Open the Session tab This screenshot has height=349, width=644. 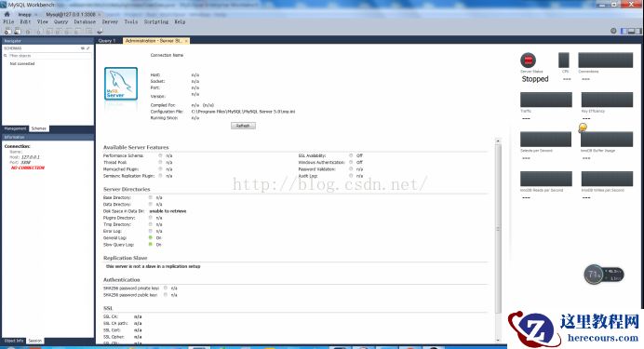(35, 341)
